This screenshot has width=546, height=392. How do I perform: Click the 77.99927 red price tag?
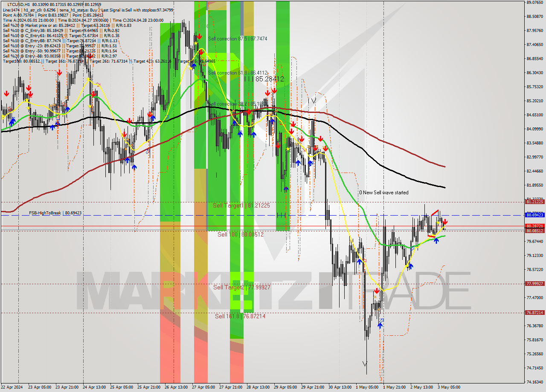534,284
